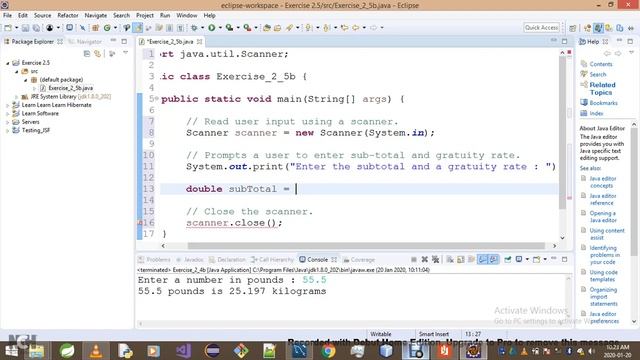Click the editor vertical scrollbar thumb
Viewport: 640px width, 360px height.
(x=562, y=133)
